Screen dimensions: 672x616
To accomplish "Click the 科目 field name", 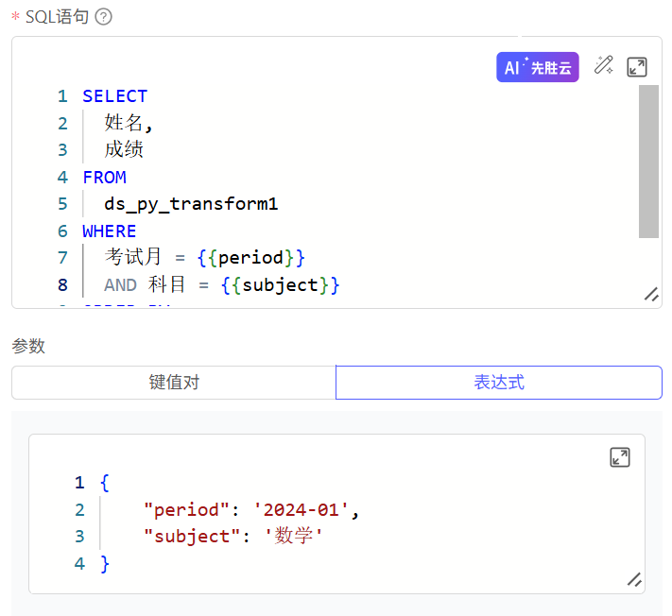I will click(x=166, y=285).
